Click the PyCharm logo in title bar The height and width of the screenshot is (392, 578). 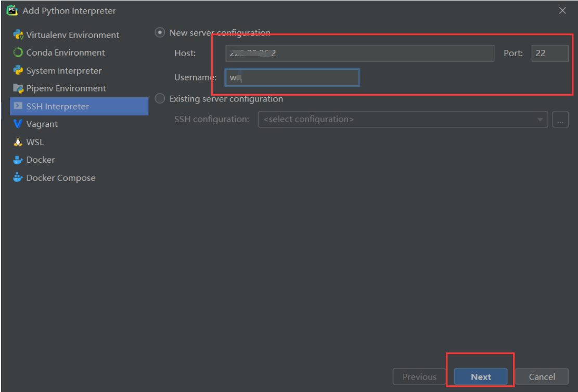(x=12, y=10)
